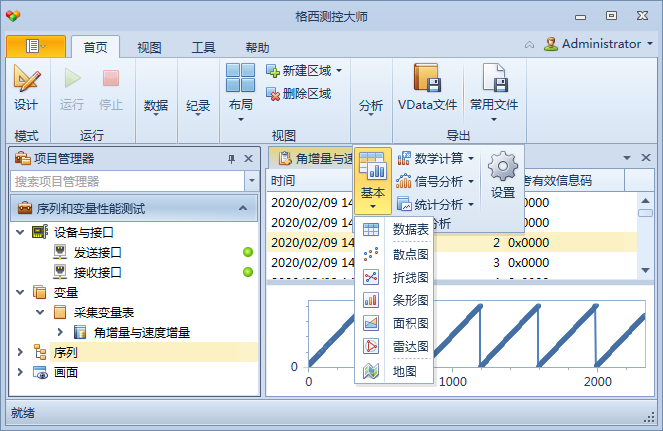Image resolution: width=663 pixels, height=431 pixels.
Task: Expand the 画面 tree node
Action: (x=20, y=372)
